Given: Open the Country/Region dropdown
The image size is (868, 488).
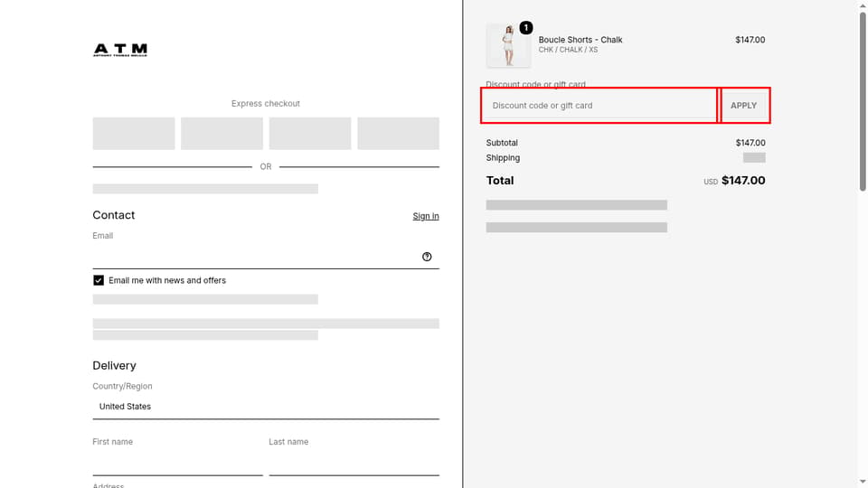Looking at the screenshot, I should (266, 406).
